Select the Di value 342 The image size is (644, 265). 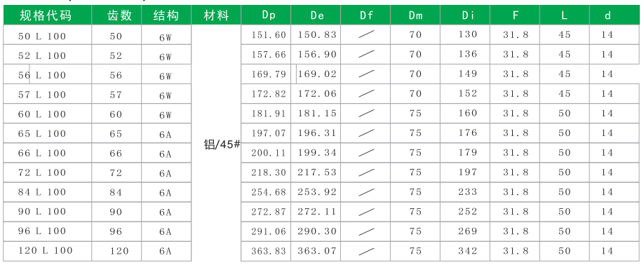pos(465,251)
